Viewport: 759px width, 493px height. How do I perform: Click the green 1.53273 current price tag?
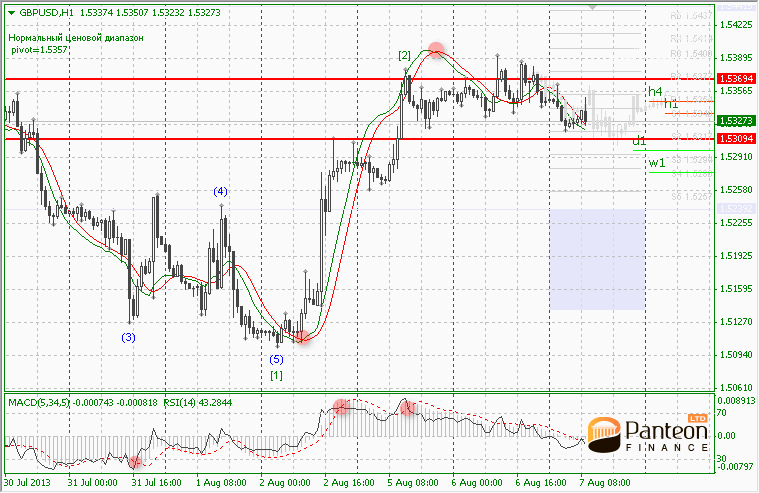tap(735, 121)
